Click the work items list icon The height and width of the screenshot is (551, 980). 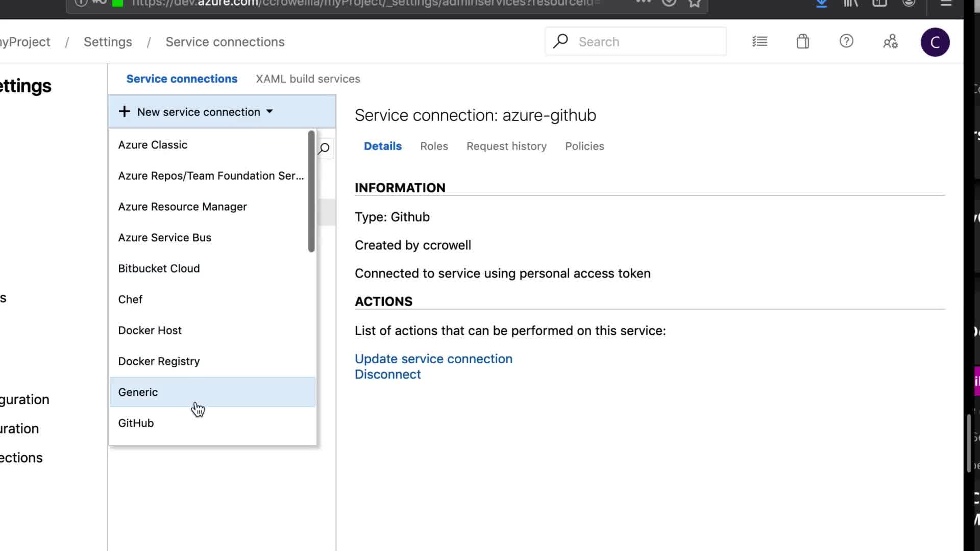[x=759, y=41]
